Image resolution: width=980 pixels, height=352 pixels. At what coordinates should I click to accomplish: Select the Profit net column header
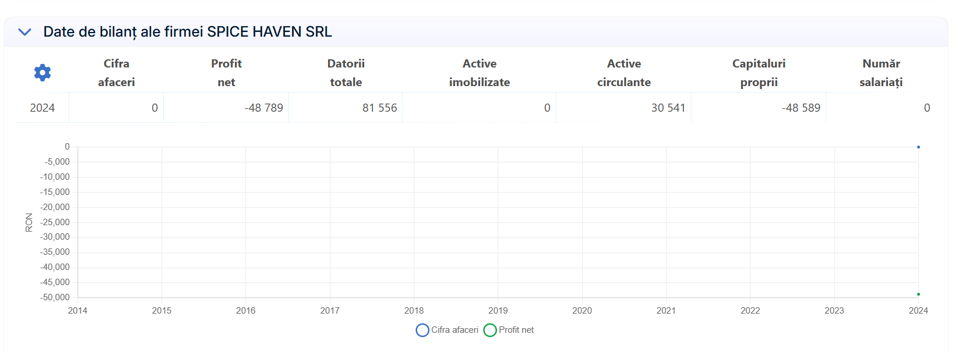226,73
